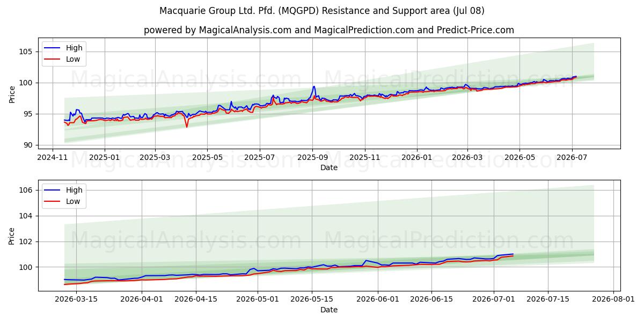Image resolution: width=644 pixels, height=322 pixels.
Task: Click the 90 tick on top chart
Action: [x=29, y=145]
